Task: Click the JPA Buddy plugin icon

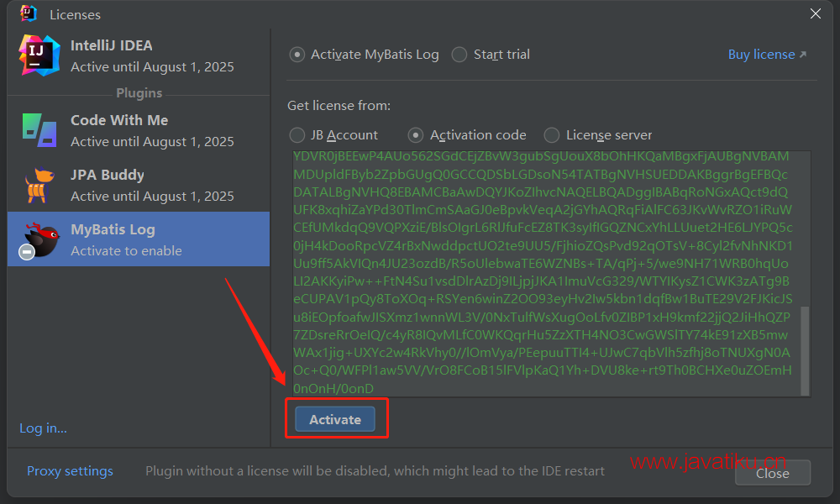Action: pos(39,185)
